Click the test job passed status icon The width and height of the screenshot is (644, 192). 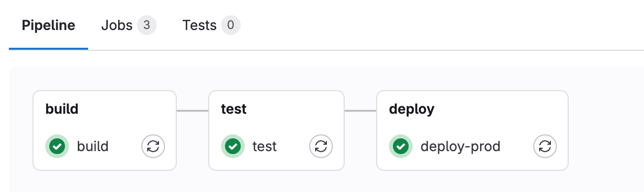[233, 146]
